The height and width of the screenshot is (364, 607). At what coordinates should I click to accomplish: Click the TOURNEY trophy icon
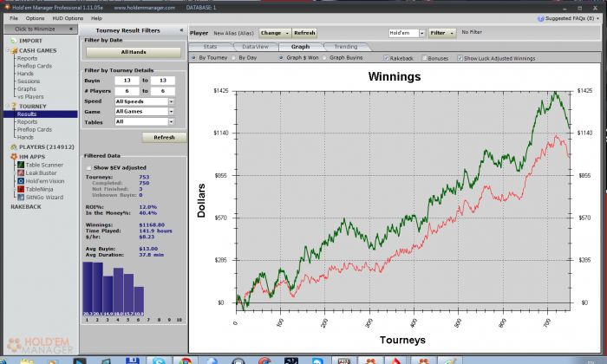tap(14, 106)
